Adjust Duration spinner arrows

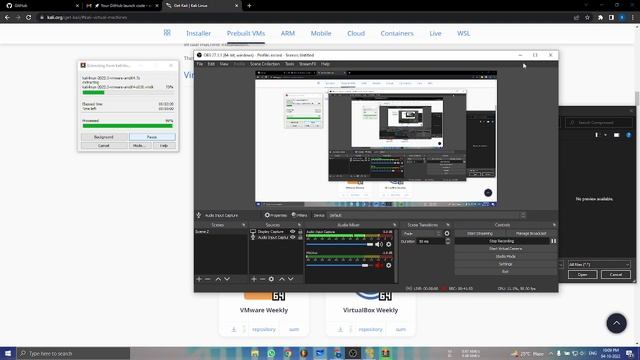448,242
